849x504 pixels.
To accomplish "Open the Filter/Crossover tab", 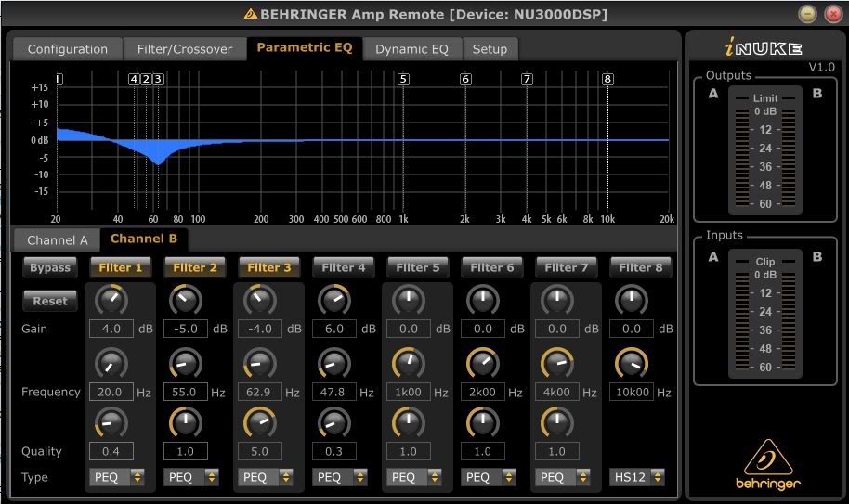I will click(x=185, y=49).
